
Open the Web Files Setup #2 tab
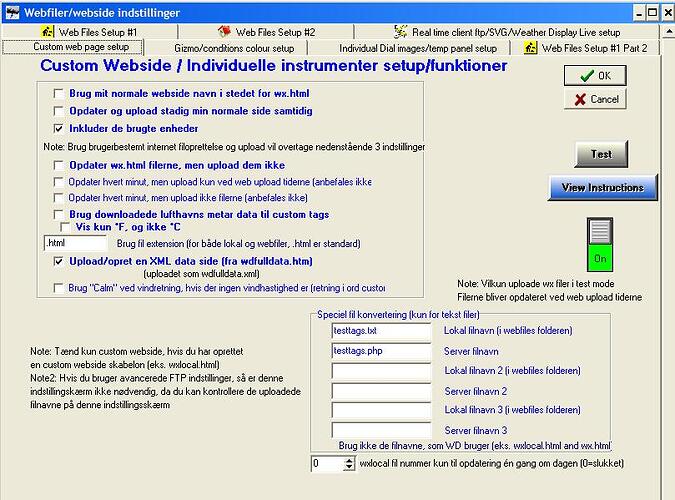266,32
